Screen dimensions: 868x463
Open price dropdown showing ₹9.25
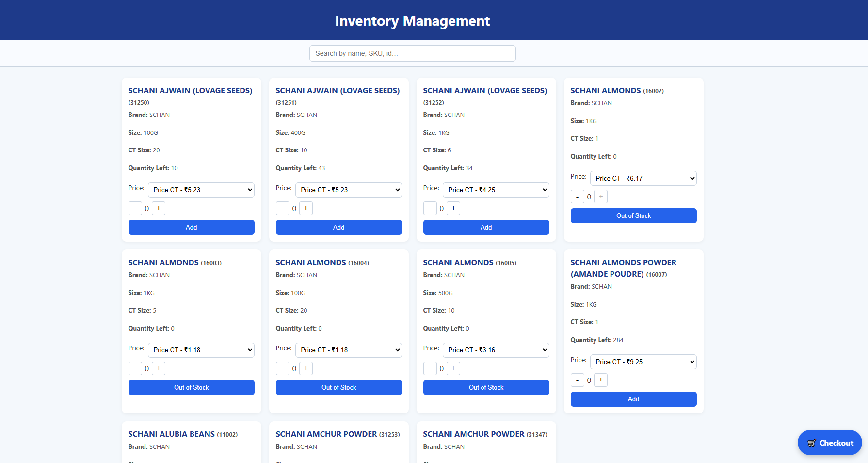click(x=643, y=362)
